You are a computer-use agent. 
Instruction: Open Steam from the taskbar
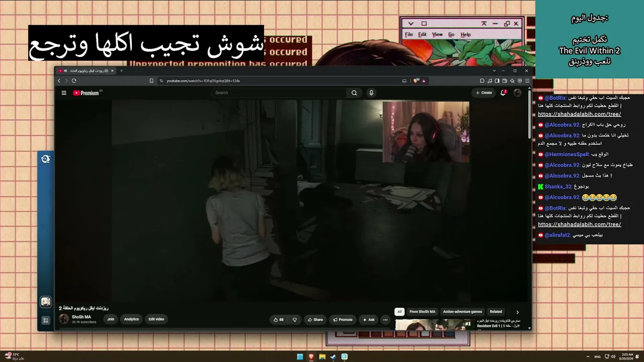coord(333,357)
